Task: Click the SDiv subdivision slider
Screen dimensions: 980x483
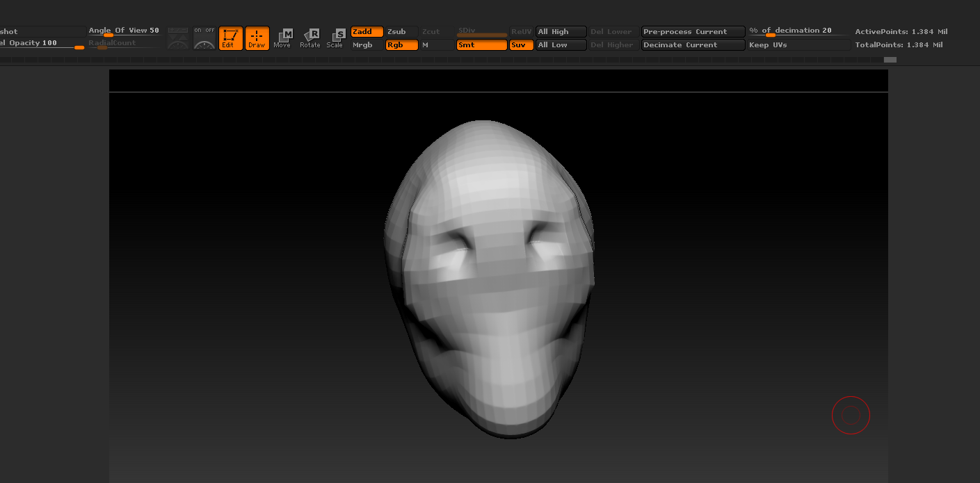Action: [482, 32]
